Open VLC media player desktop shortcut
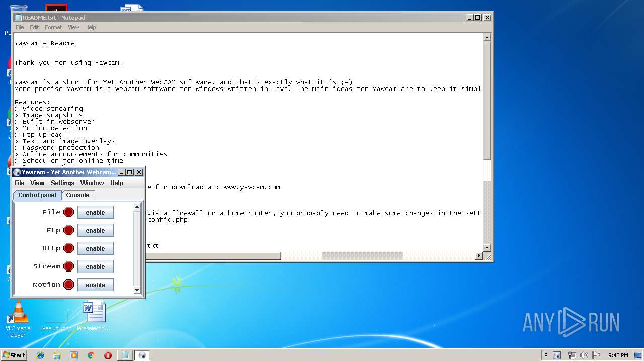Viewport: 644px width, 362px height. click(18, 319)
